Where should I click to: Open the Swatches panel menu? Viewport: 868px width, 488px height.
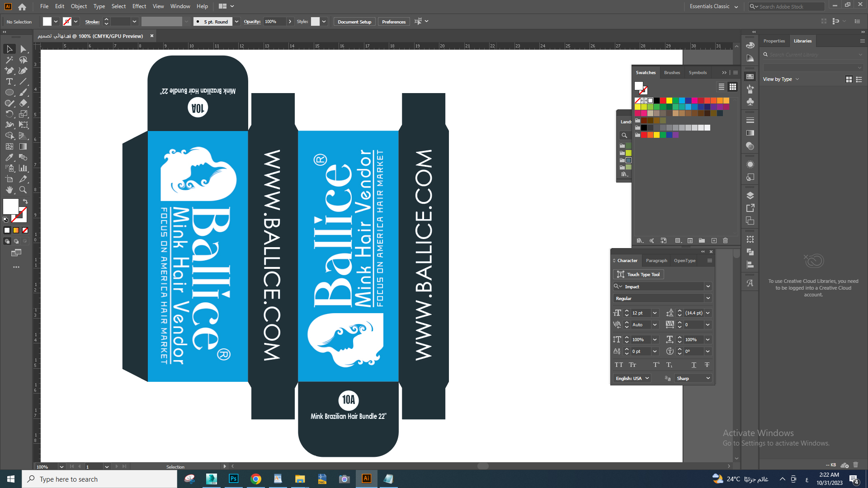coord(736,72)
